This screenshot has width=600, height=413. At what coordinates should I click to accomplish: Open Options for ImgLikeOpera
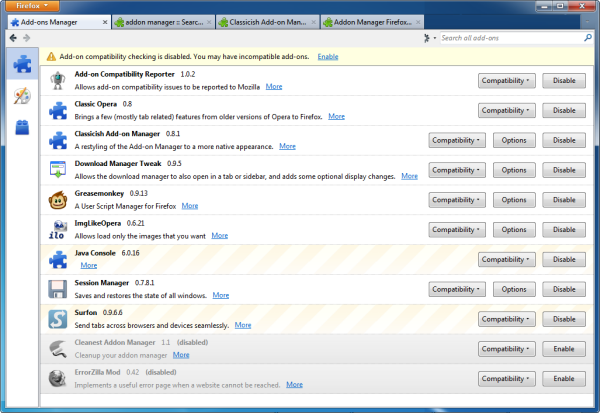point(514,230)
